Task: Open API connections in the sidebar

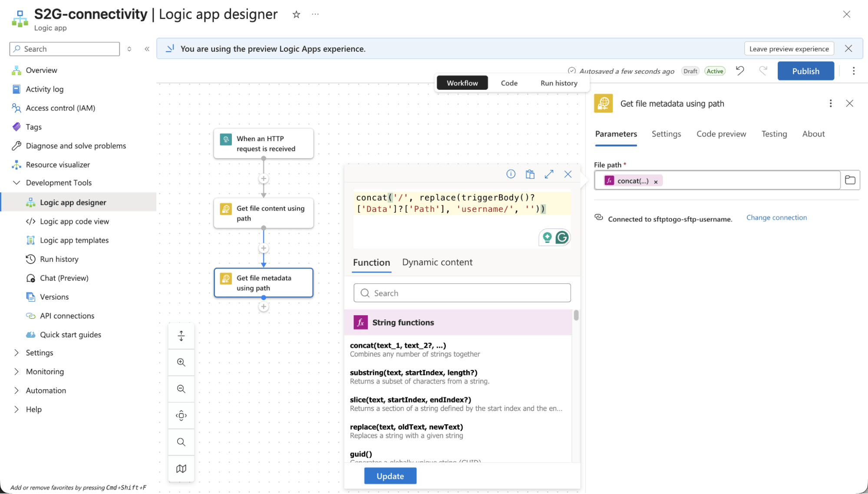Action: click(x=67, y=316)
